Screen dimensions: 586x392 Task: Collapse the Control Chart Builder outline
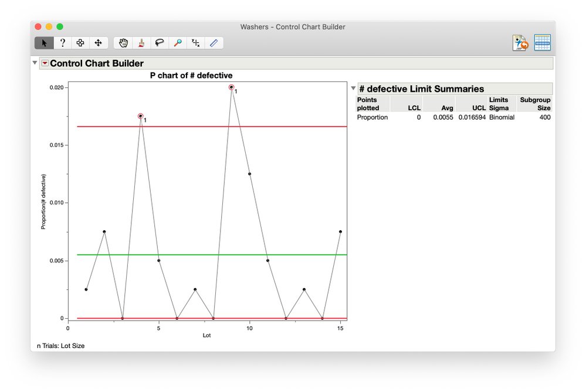pos(35,63)
